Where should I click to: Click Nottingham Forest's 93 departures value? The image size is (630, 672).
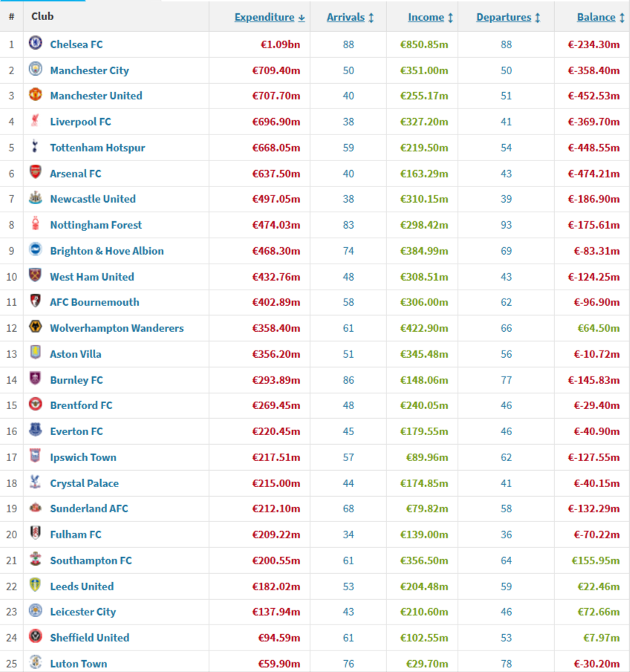506,225
